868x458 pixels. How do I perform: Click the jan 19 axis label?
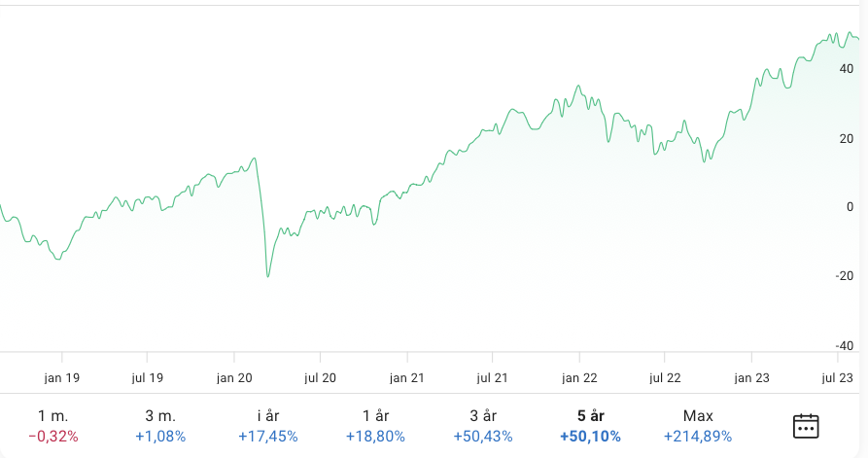61,377
